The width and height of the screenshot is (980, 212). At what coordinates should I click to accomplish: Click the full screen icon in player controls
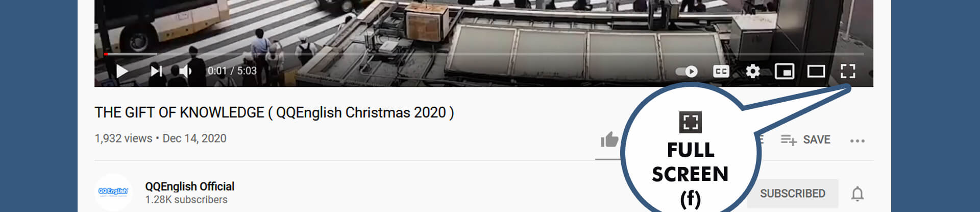click(848, 72)
